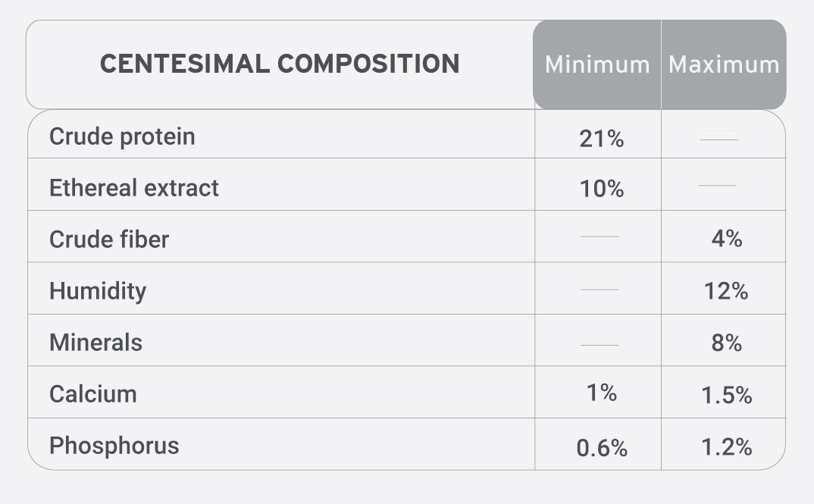Viewport: 814px width, 504px height.
Task: Select the Crude fiber row label
Action: coord(109,239)
